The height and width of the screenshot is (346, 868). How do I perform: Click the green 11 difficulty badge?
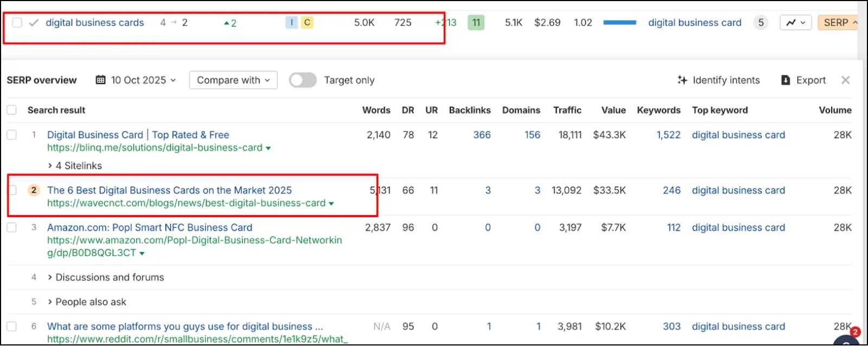(476, 23)
